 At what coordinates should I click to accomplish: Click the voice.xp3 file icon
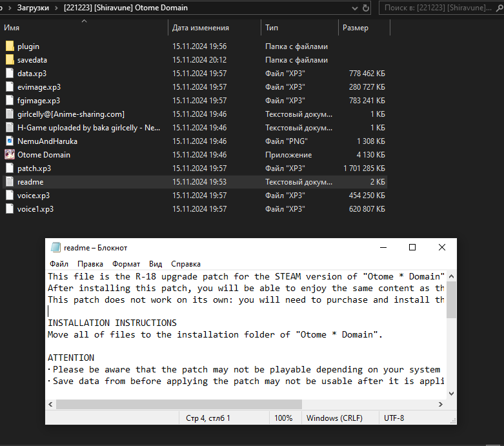point(10,195)
